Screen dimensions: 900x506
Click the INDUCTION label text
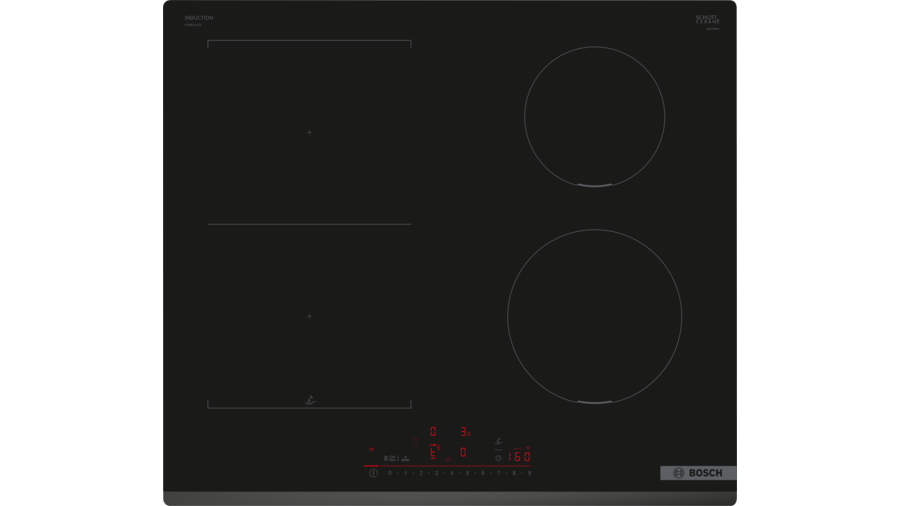tap(199, 18)
